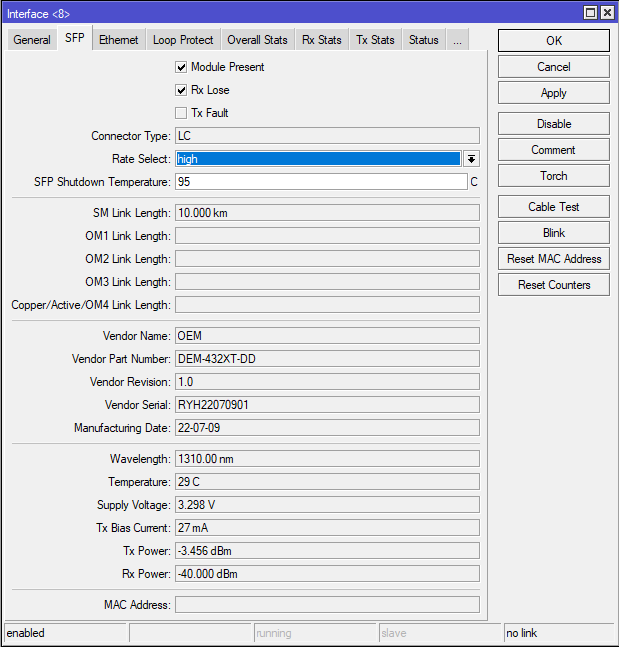Expand hidden tabs with the ... tab
619x647 pixels.
(456, 40)
